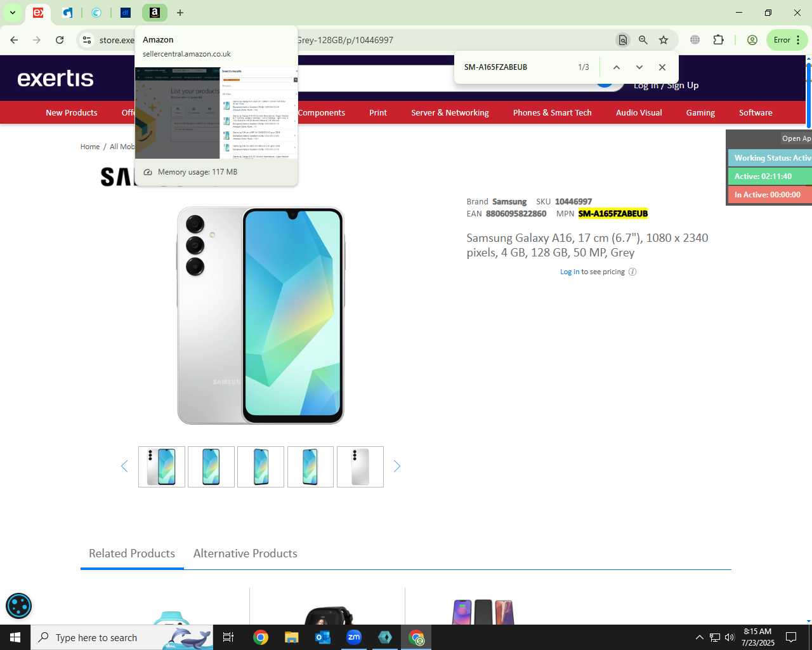Open Zoom from the taskbar
The width and height of the screenshot is (812, 650).
(354, 637)
